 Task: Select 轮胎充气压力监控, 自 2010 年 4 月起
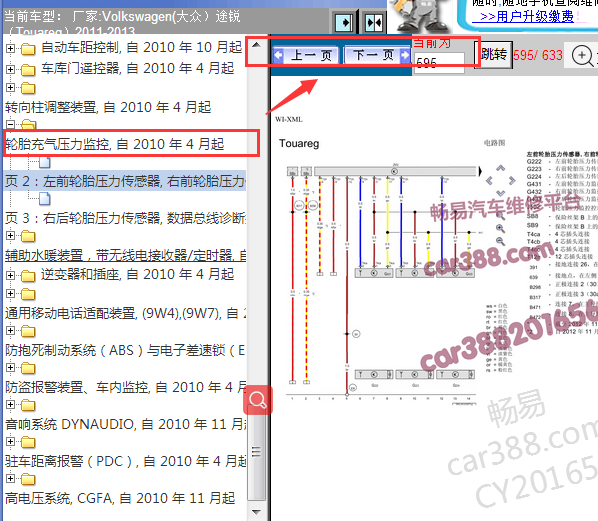click(x=114, y=144)
